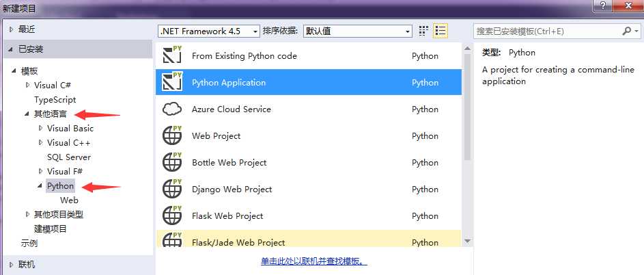Select Flask/Jade Web Project template name

click(238, 242)
